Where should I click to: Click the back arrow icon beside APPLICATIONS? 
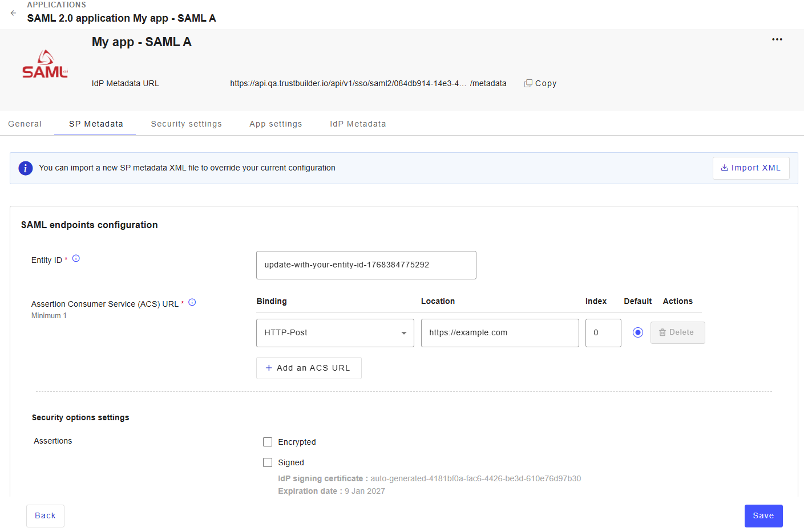(13, 13)
